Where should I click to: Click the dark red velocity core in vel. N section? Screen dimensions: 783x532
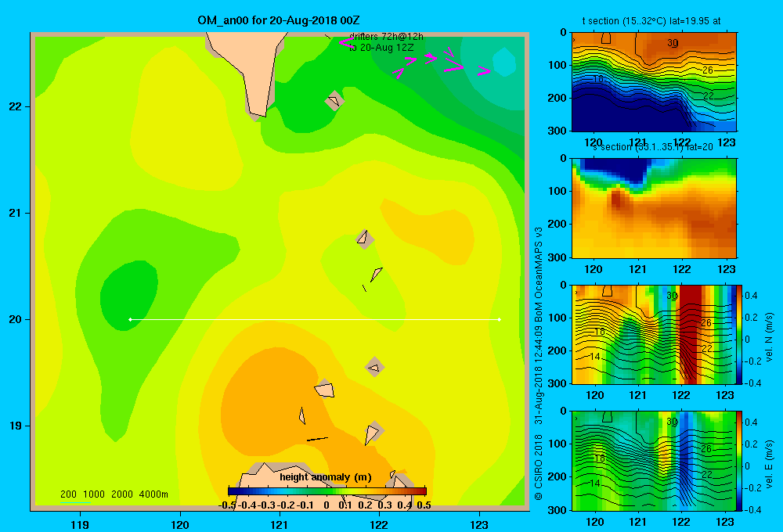691,334
